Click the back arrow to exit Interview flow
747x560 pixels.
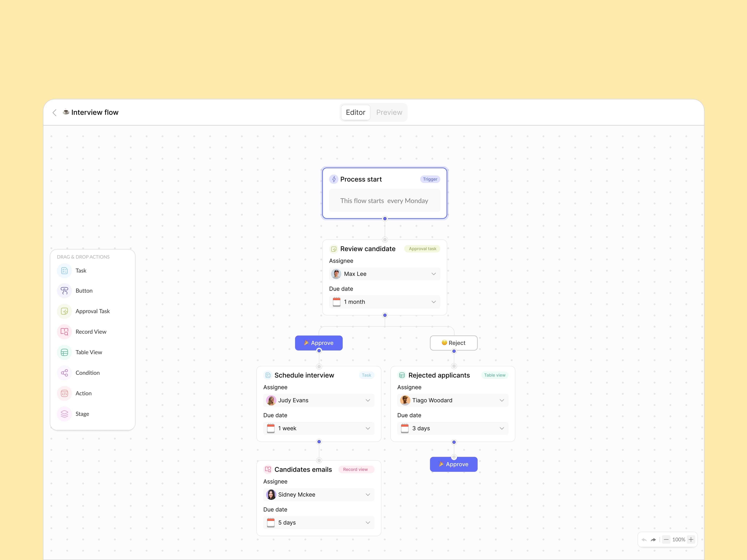54,112
